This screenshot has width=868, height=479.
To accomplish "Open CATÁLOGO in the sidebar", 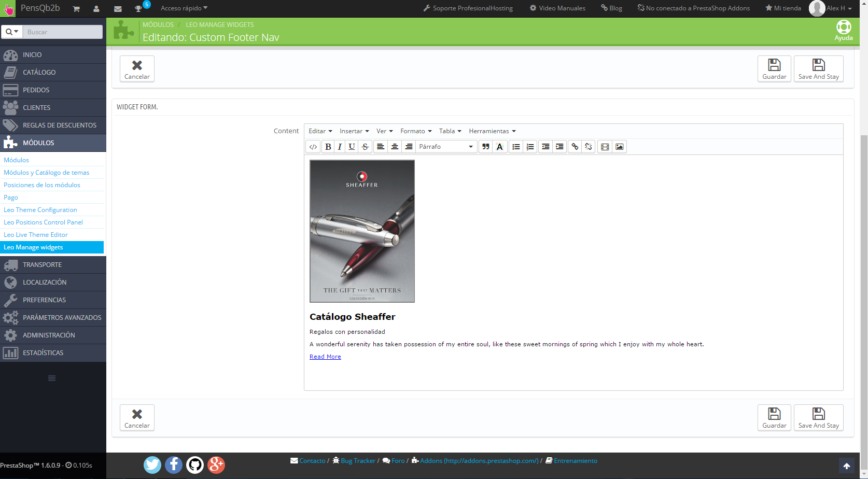I will click(x=53, y=73).
